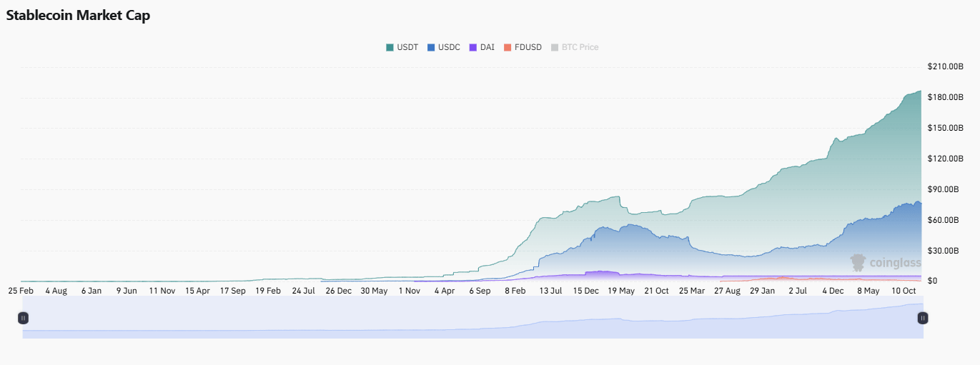980x365 pixels.
Task: Click the 24 Jul x-axis date label
Action: [304, 291]
